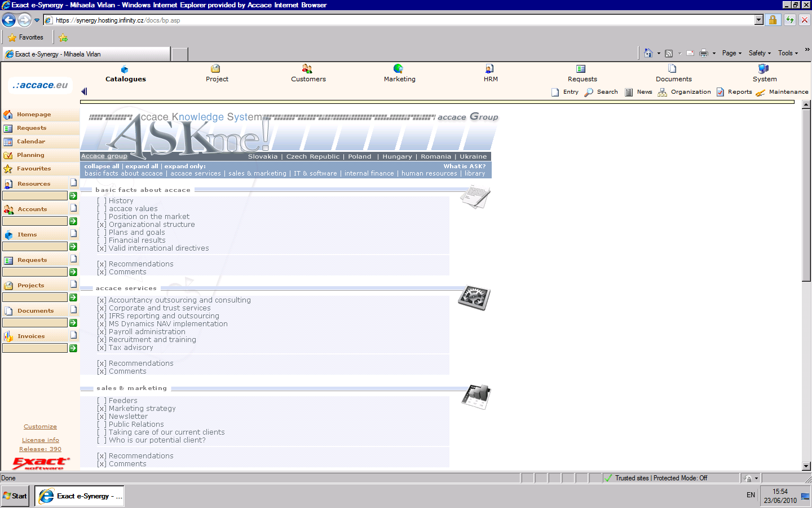The image size is (812, 508).
Task: Select the Search submenu item
Action: [x=601, y=92]
